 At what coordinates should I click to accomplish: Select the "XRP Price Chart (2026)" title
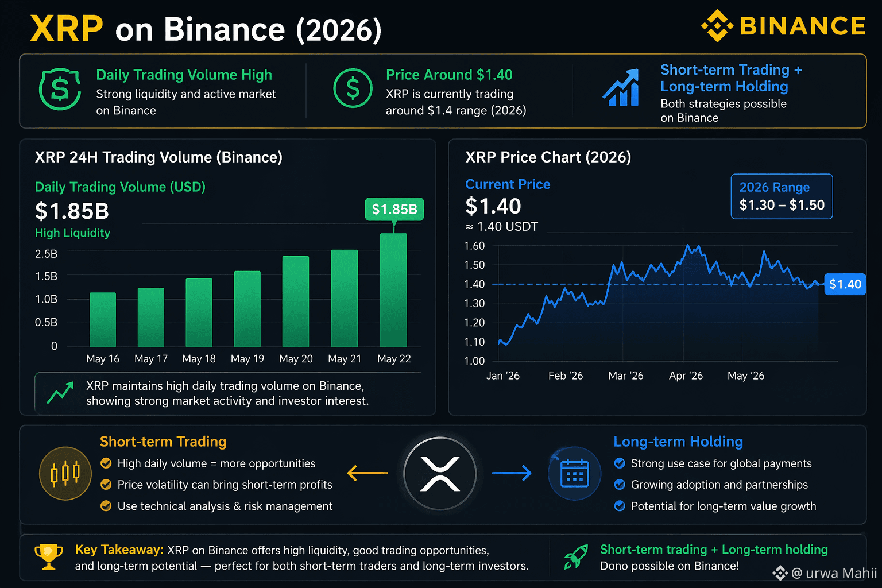pyautogui.click(x=548, y=157)
